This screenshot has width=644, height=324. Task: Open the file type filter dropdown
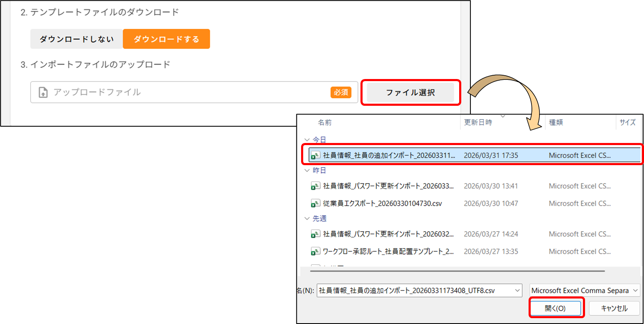[584, 290]
